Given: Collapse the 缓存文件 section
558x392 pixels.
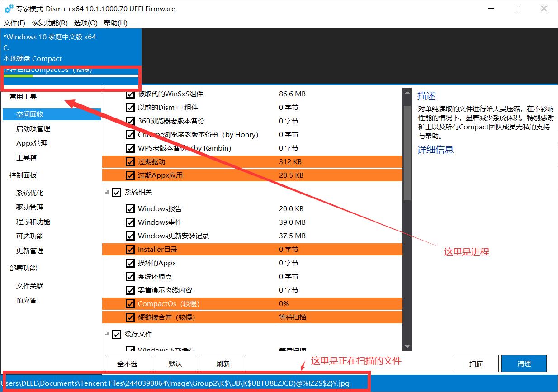Looking at the screenshot, I should click(x=108, y=334).
